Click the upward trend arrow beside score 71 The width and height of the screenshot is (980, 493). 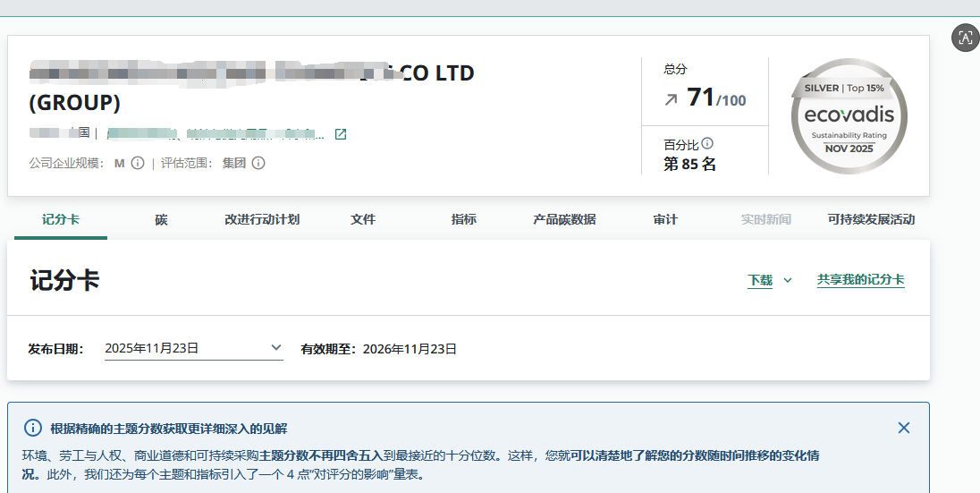671,99
